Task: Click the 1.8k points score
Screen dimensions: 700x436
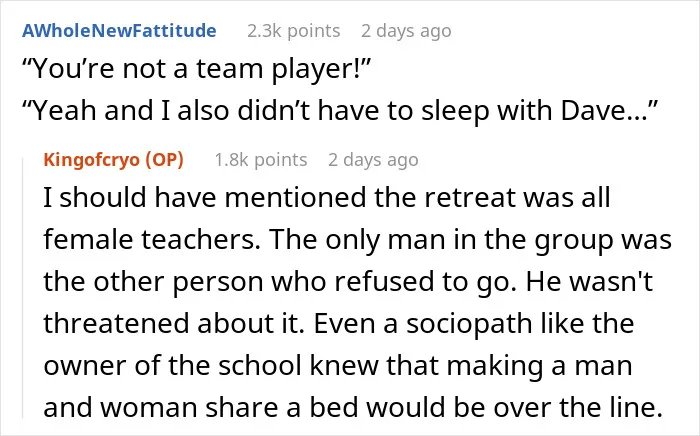Action: (x=261, y=159)
